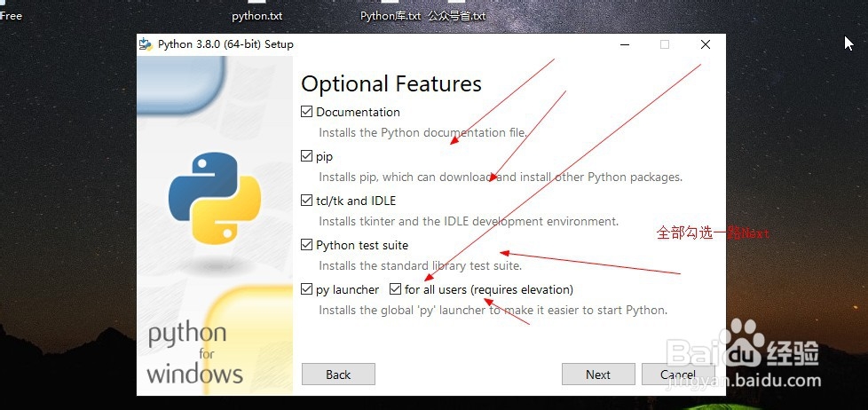Uncheck for all users checkbox

(x=395, y=288)
